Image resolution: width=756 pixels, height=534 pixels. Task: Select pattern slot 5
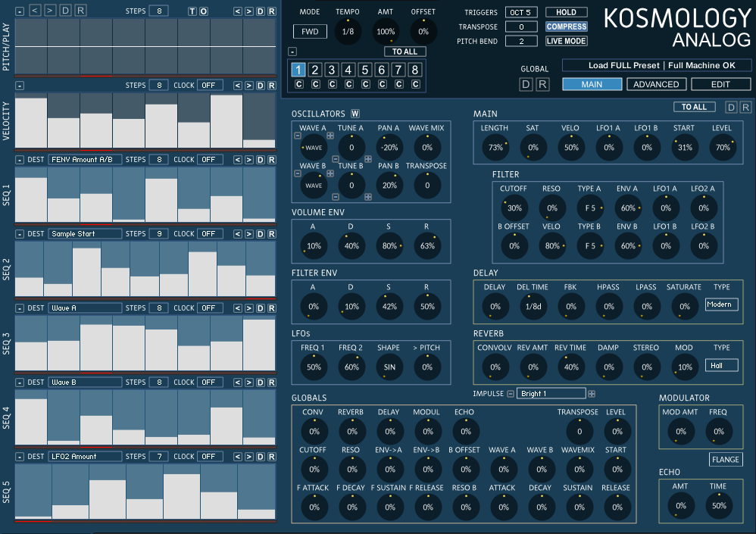click(365, 70)
